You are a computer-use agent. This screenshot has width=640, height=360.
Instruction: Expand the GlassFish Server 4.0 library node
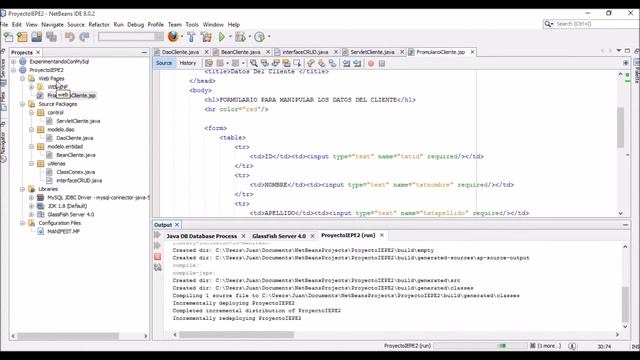(x=31, y=214)
